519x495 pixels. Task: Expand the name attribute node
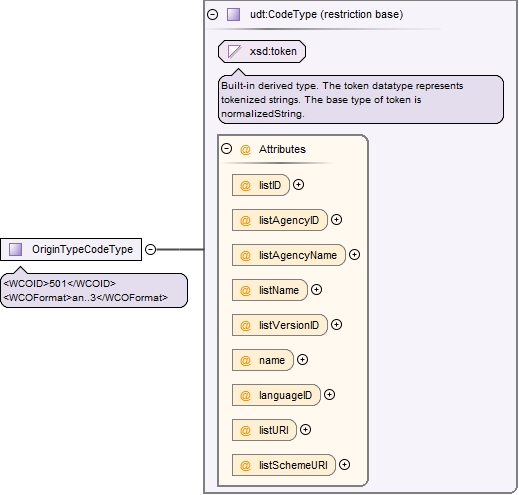(x=302, y=360)
